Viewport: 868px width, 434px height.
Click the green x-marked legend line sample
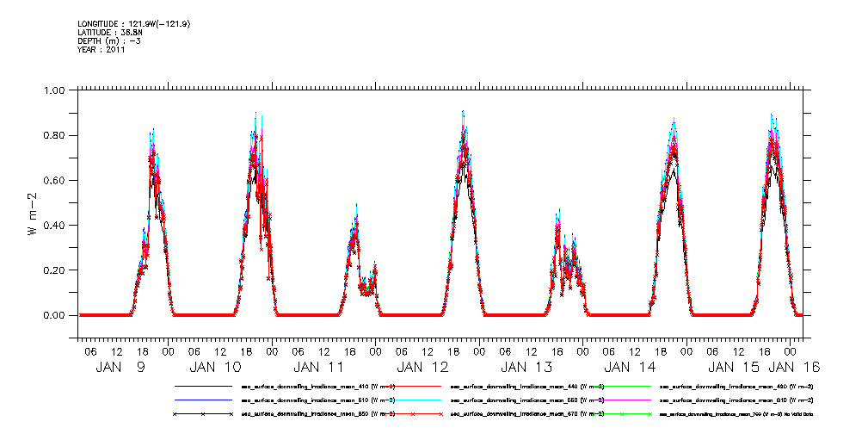(620, 414)
